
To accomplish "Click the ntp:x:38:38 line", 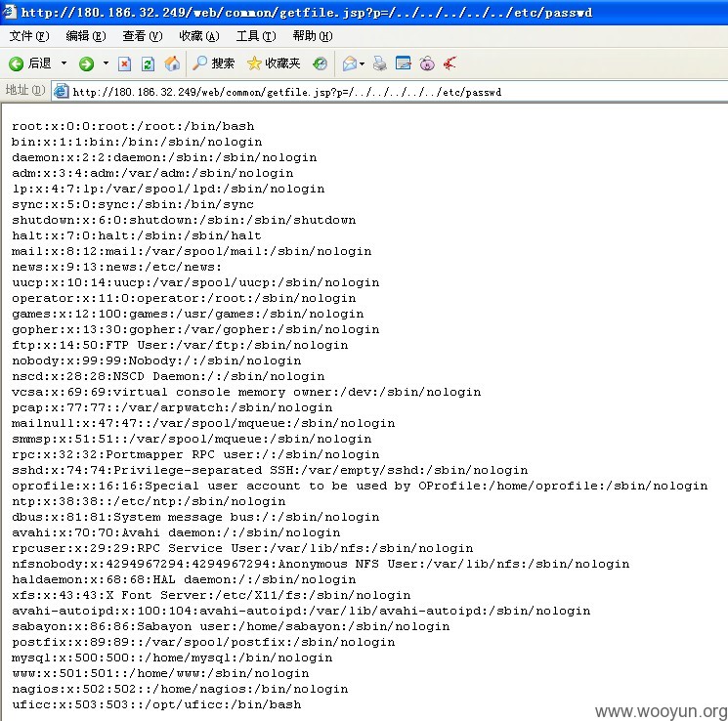I will coord(149,501).
